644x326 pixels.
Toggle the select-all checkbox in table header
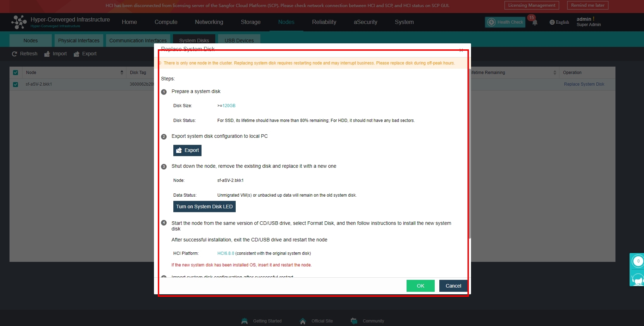[16, 73]
